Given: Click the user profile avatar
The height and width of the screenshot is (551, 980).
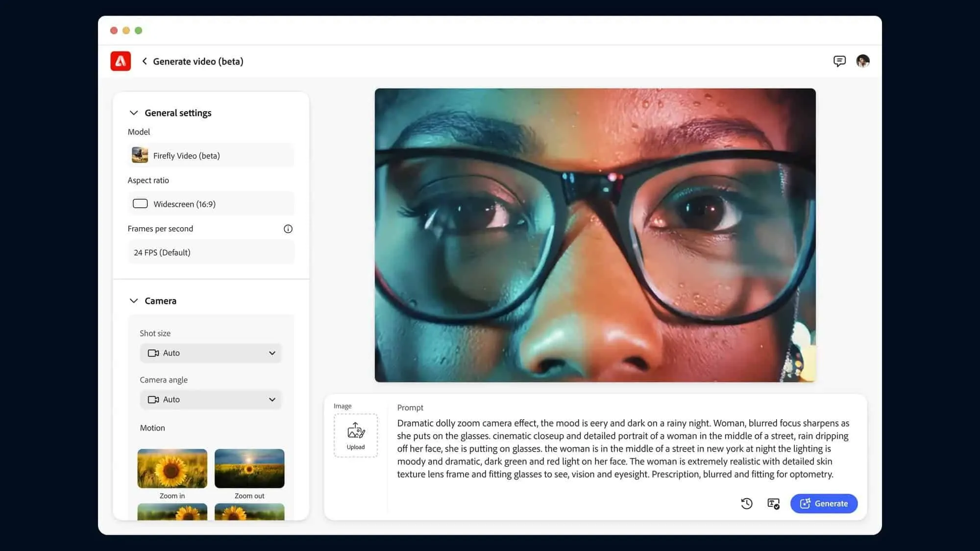Looking at the screenshot, I should coord(863,60).
